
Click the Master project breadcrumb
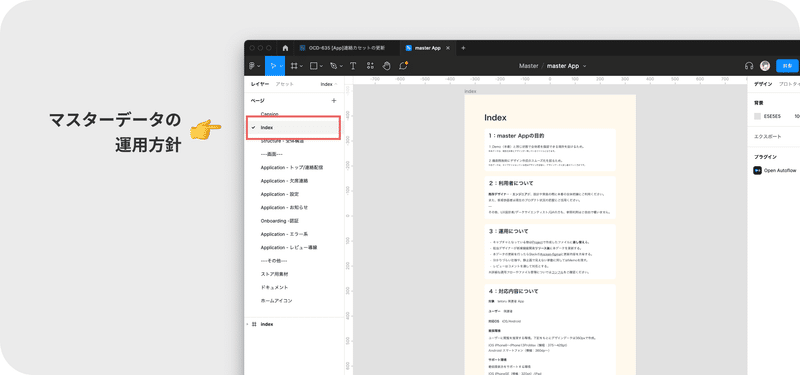(529, 66)
